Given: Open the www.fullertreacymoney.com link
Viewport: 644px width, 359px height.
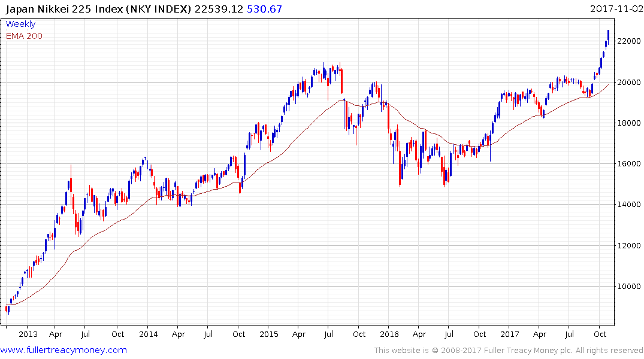Looking at the screenshot, I should pos(64,350).
